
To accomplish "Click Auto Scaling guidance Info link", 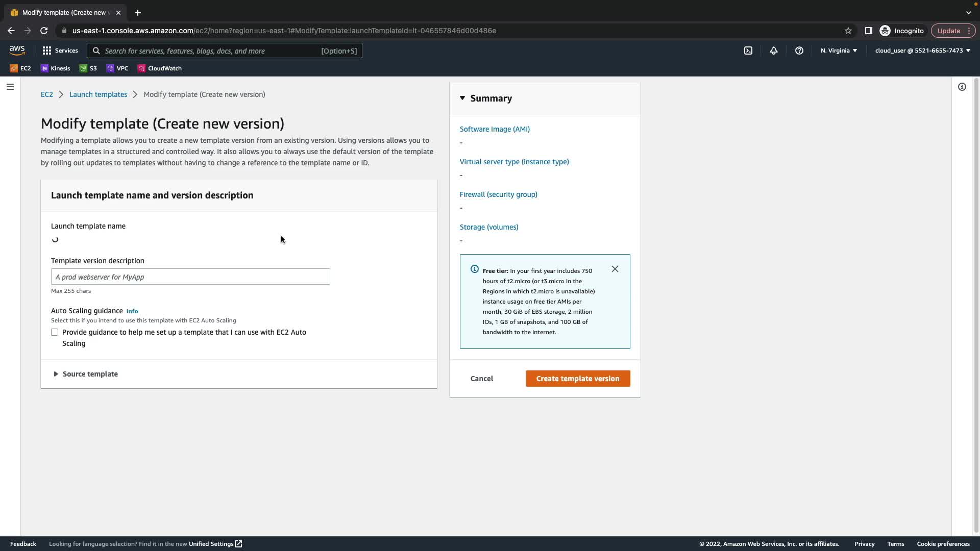I will pos(132,311).
